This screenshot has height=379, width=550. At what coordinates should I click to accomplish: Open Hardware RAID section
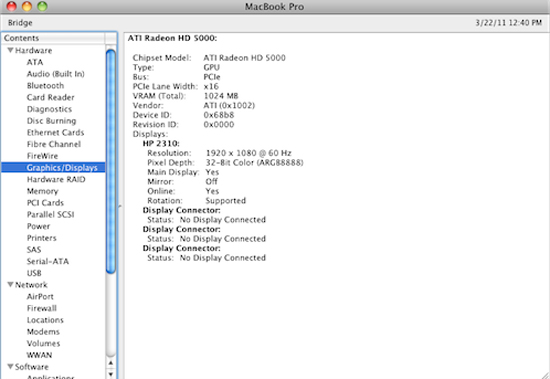point(56,179)
